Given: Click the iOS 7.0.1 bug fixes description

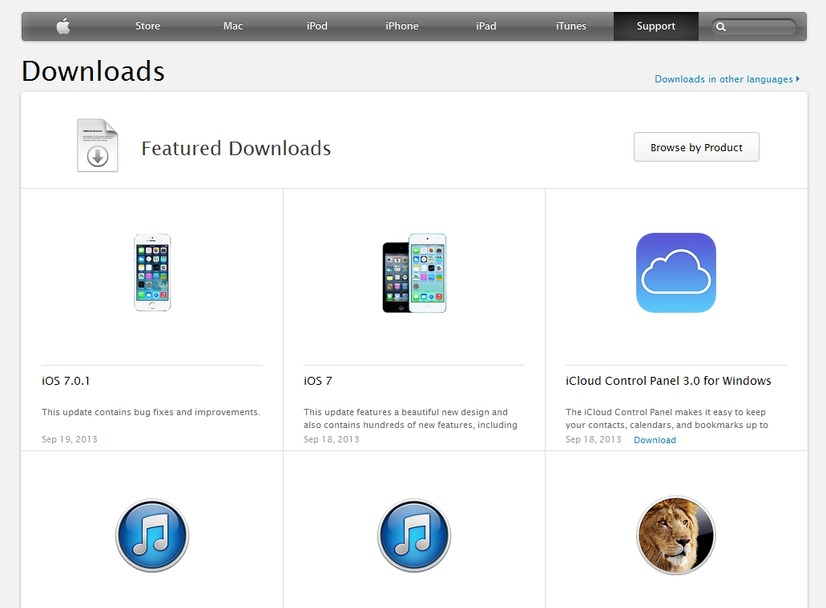Looking at the screenshot, I should coord(151,412).
